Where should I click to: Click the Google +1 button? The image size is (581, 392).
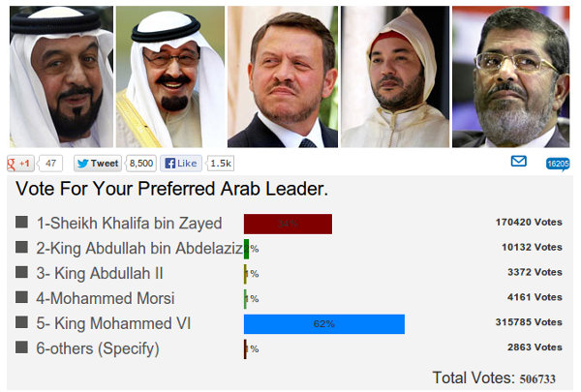click(20, 164)
